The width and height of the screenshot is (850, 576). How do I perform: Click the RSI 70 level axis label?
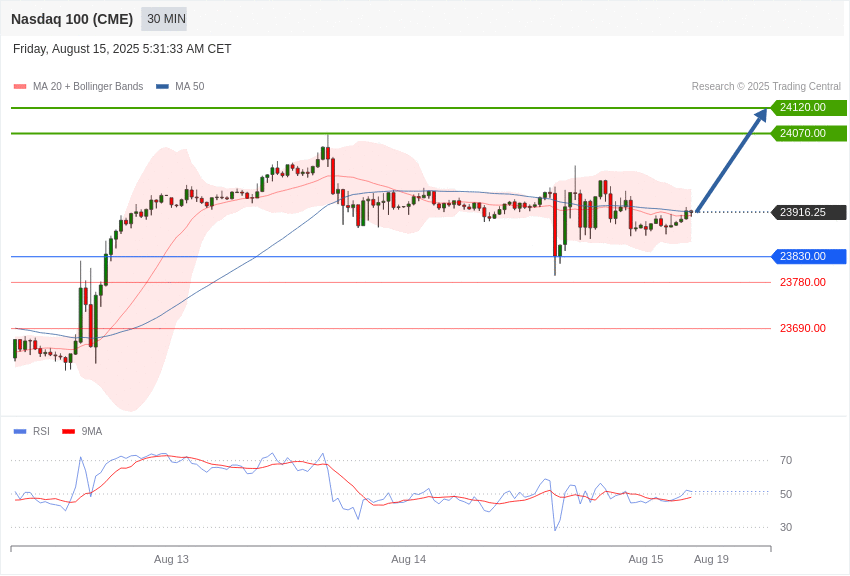click(x=786, y=461)
